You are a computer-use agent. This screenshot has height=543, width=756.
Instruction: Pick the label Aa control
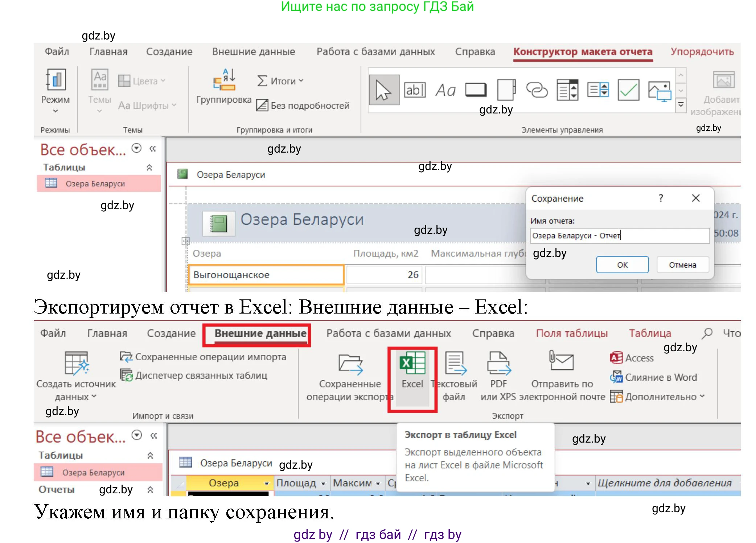tap(445, 90)
